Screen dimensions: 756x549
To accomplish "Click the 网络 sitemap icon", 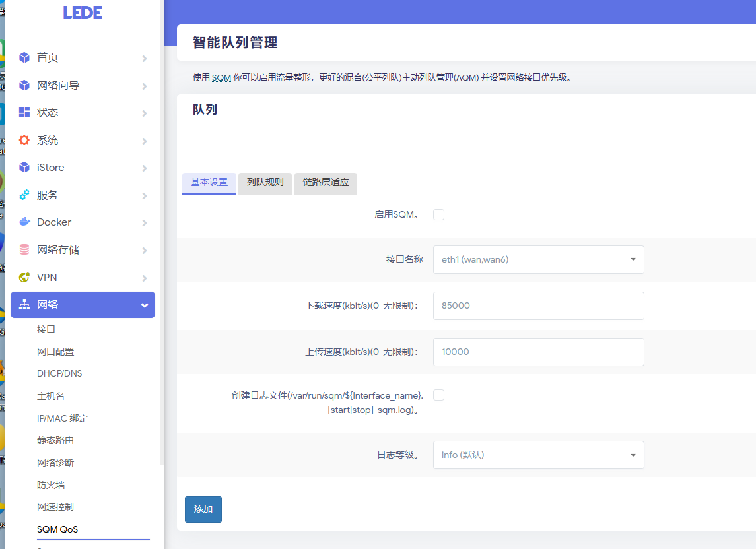I will 24,305.
